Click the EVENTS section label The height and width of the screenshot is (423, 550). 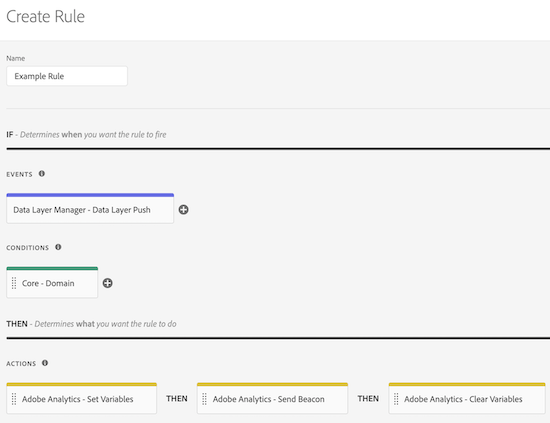coord(19,174)
